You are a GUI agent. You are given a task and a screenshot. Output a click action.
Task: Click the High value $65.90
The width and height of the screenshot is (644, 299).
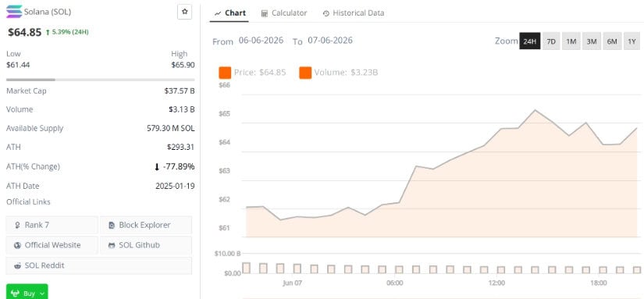coord(183,65)
